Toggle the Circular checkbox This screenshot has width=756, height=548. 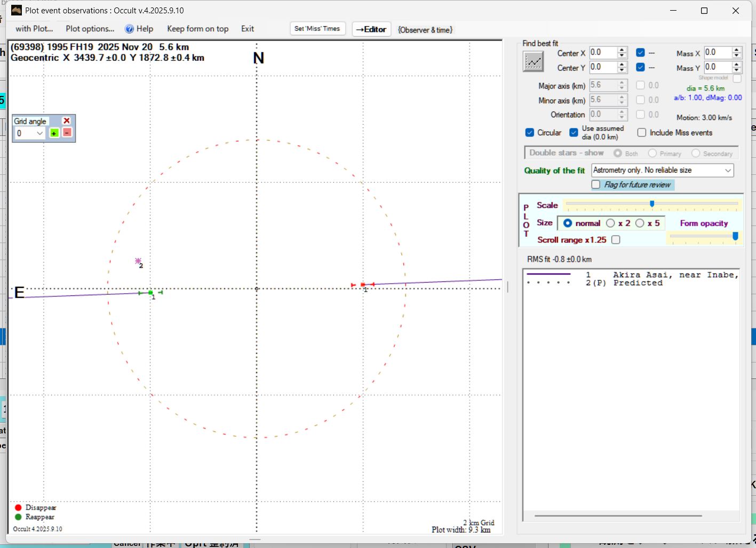point(530,133)
